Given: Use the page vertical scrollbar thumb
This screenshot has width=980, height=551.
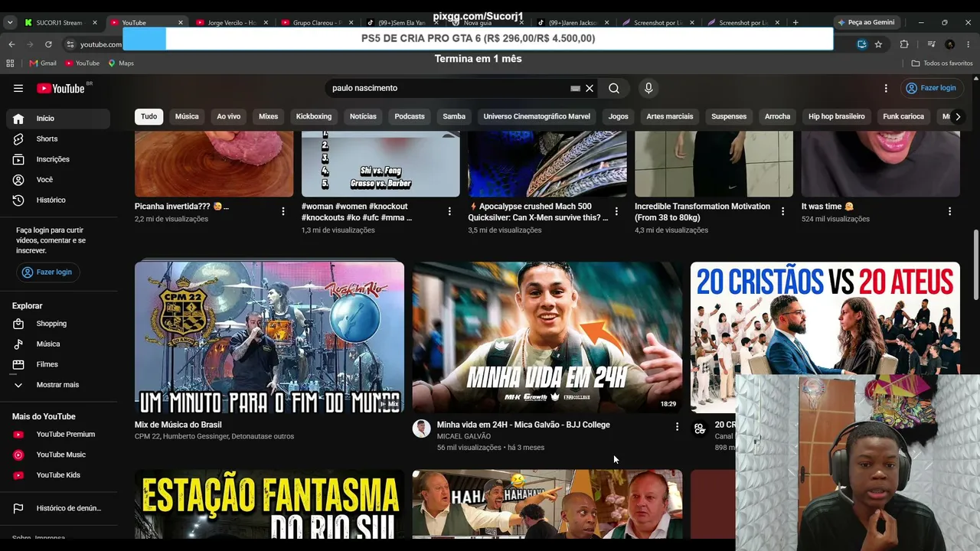Looking at the screenshot, I should click(x=975, y=266).
